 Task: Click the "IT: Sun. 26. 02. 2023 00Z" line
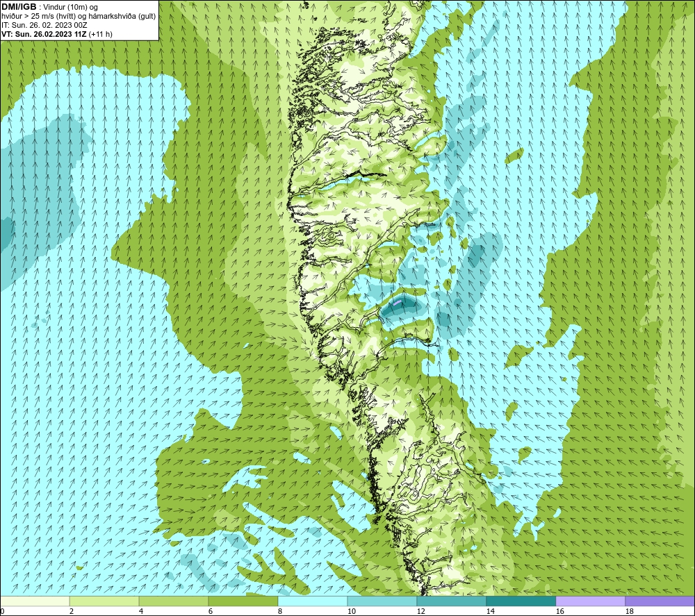(x=44, y=25)
